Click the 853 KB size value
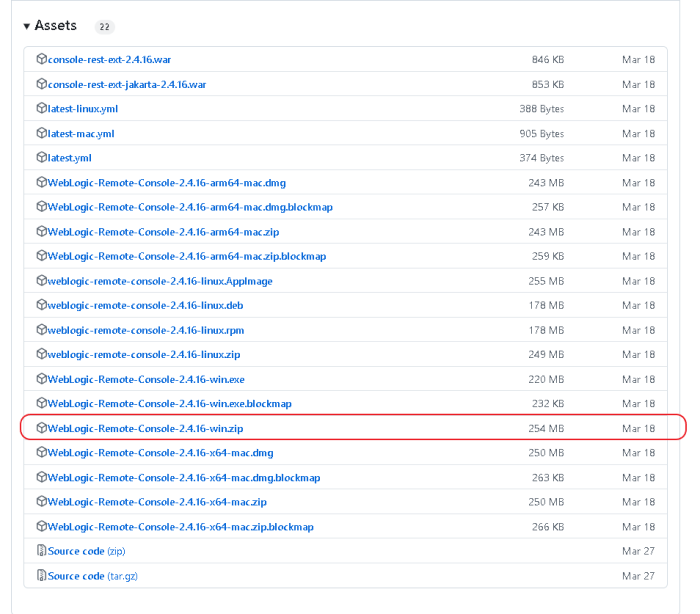 548,85
